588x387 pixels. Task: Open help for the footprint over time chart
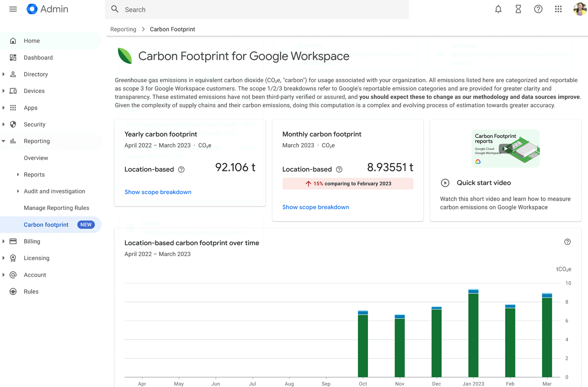568,242
